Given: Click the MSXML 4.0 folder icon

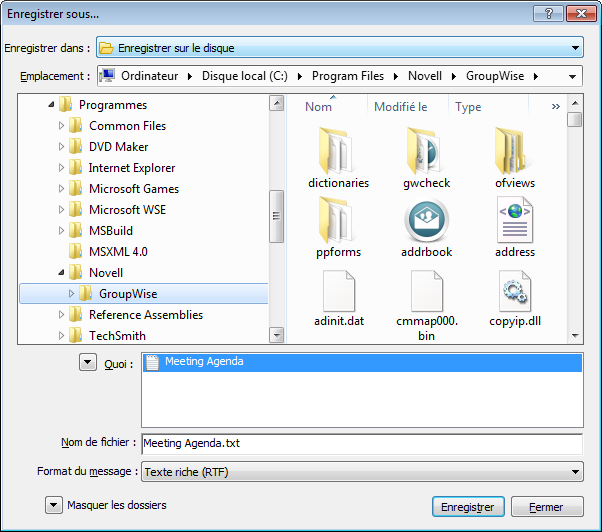Looking at the screenshot, I should point(75,251).
